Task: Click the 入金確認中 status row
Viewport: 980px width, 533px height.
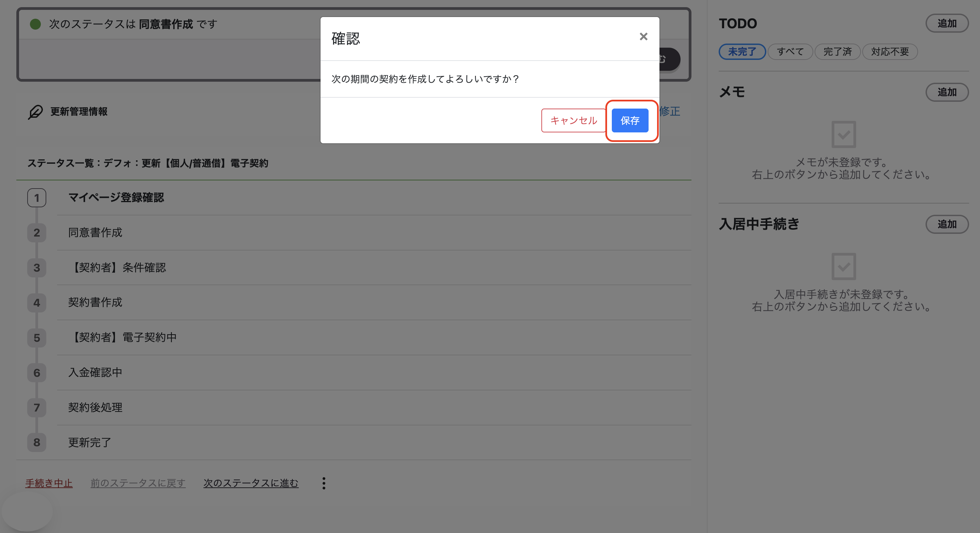Action: (374, 373)
